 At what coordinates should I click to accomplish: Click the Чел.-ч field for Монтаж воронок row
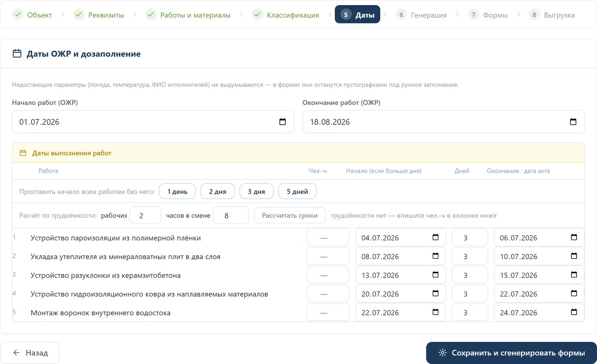[328, 312]
